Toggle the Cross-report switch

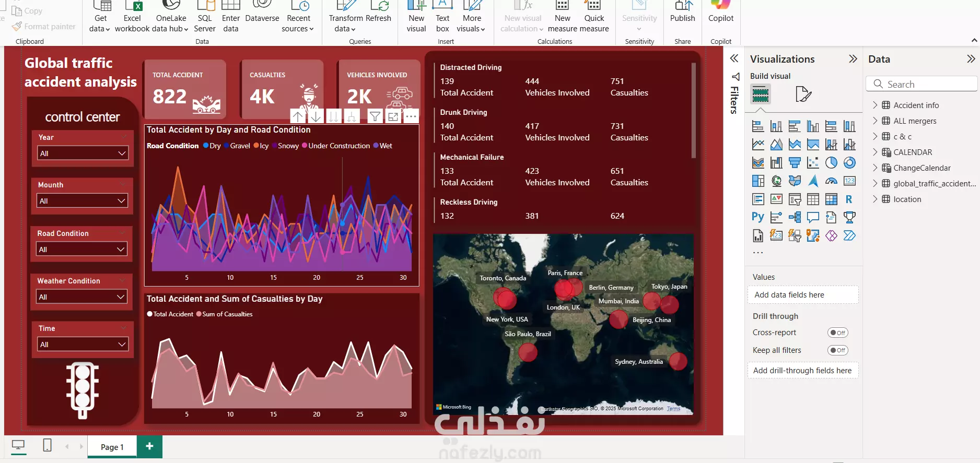pos(838,333)
